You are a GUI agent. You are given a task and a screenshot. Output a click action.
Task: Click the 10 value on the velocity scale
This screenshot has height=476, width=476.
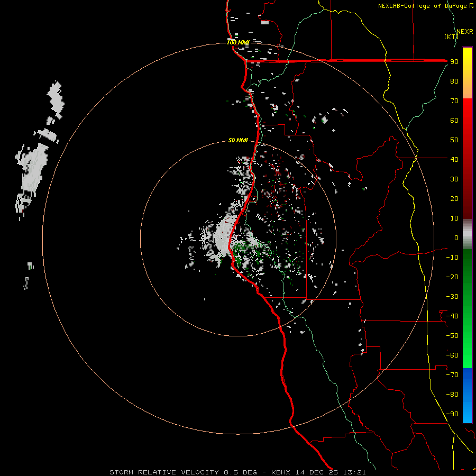pyautogui.click(x=454, y=218)
